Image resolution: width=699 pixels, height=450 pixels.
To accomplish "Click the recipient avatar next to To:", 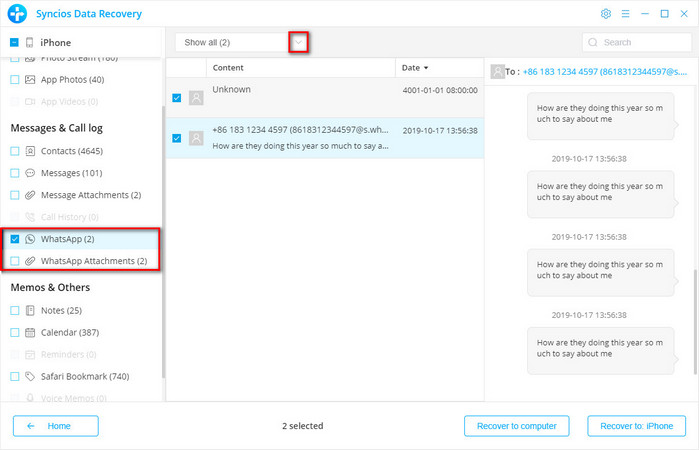I will [x=497, y=71].
